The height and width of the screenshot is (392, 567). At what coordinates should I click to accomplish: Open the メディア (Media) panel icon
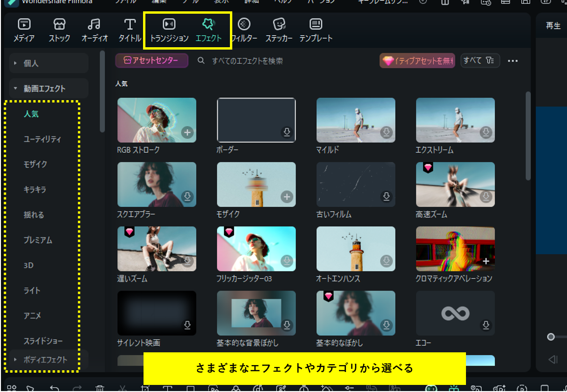(x=24, y=25)
